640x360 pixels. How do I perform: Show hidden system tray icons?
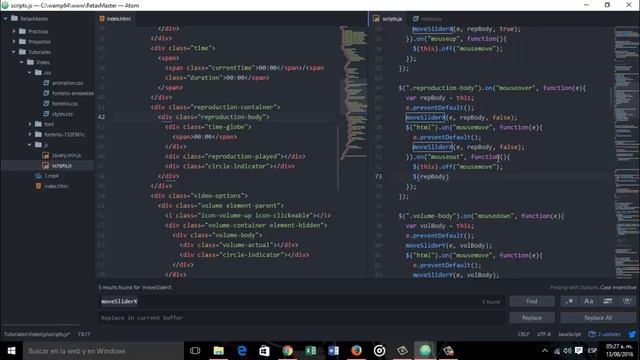(545, 351)
